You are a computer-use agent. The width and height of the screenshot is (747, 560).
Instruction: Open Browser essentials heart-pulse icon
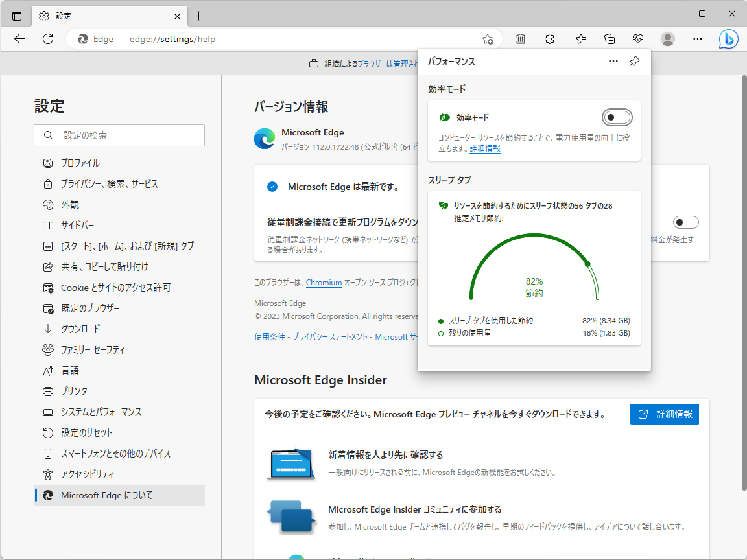point(638,39)
